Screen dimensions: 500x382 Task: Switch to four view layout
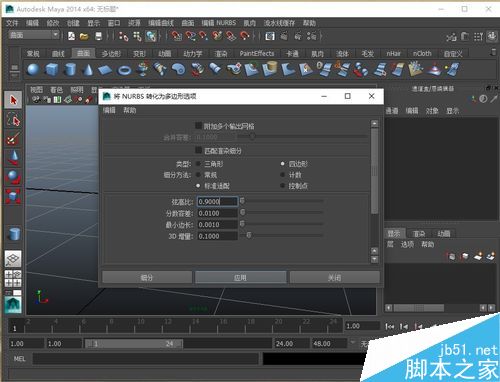coord(13,278)
